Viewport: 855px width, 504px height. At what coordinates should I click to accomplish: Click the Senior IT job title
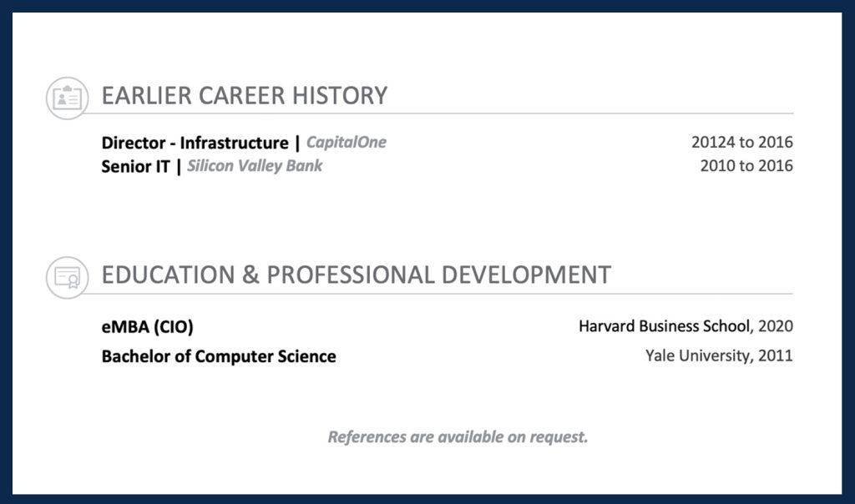[x=135, y=166]
